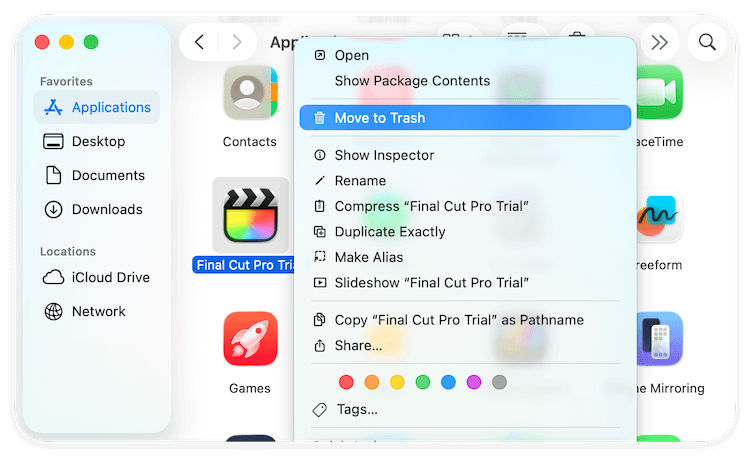Click the Games label text
750x456 pixels.
(x=250, y=388)
